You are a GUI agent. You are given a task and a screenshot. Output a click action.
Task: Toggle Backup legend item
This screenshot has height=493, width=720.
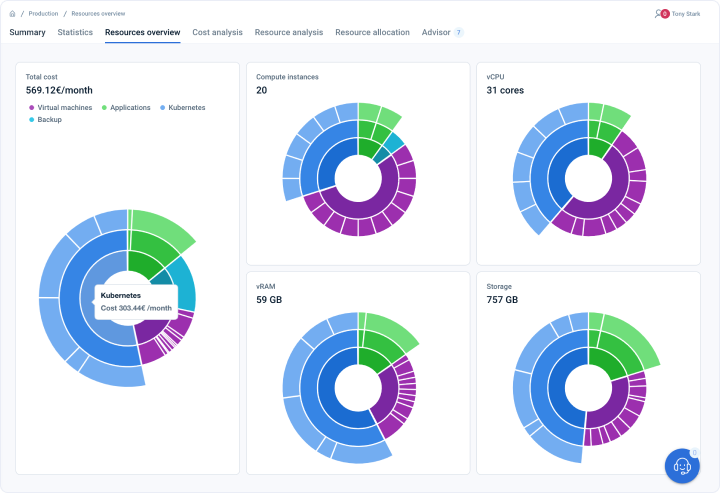(x=45, y=119)
